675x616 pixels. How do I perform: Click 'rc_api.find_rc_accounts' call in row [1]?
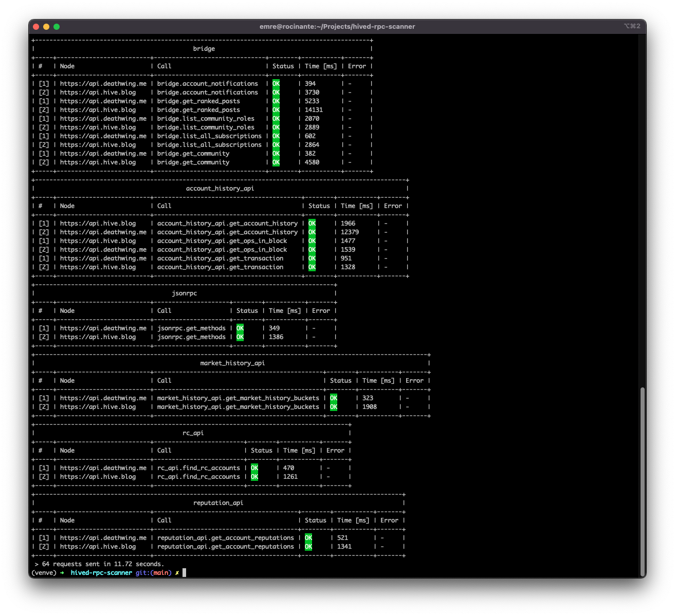tap(198, 468)
